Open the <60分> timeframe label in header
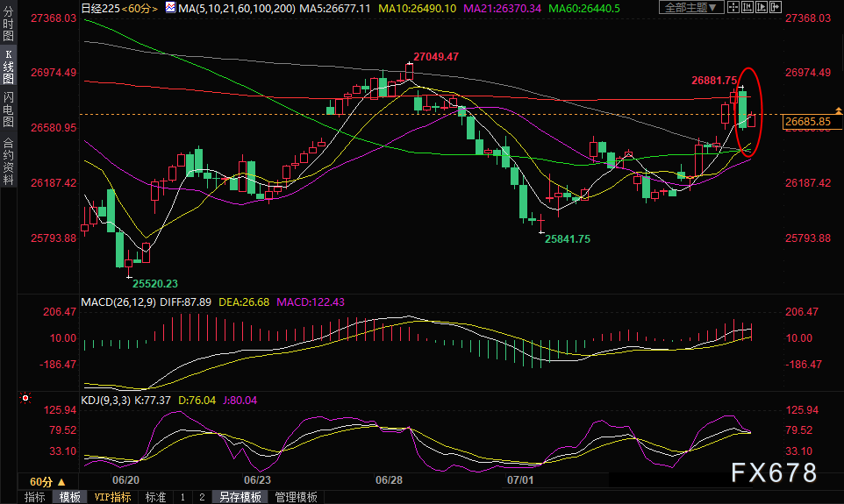The width and height of the screenshot is (844, 504). tap(139, 8)
